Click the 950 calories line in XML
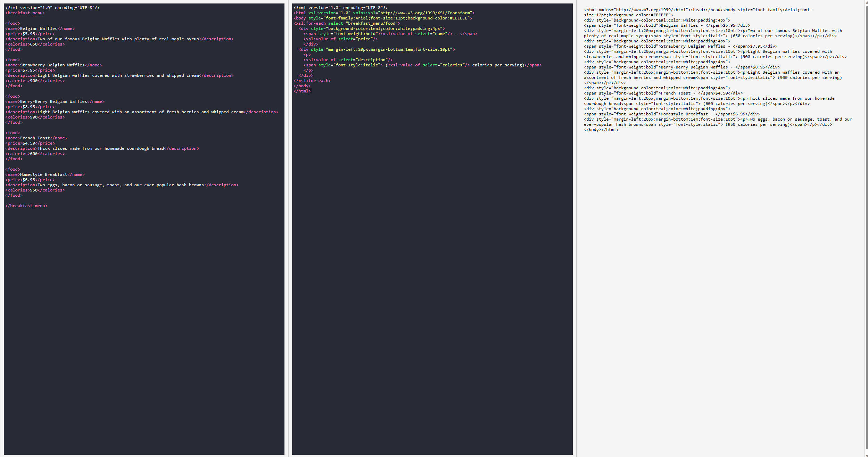Screen dimensions: 868x457 click(35, 190)
